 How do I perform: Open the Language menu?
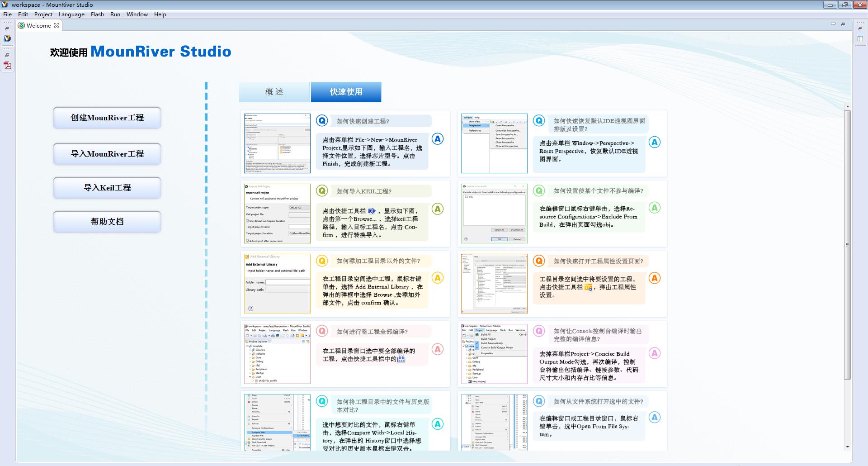pyautogui.click(x=71, y=14)
